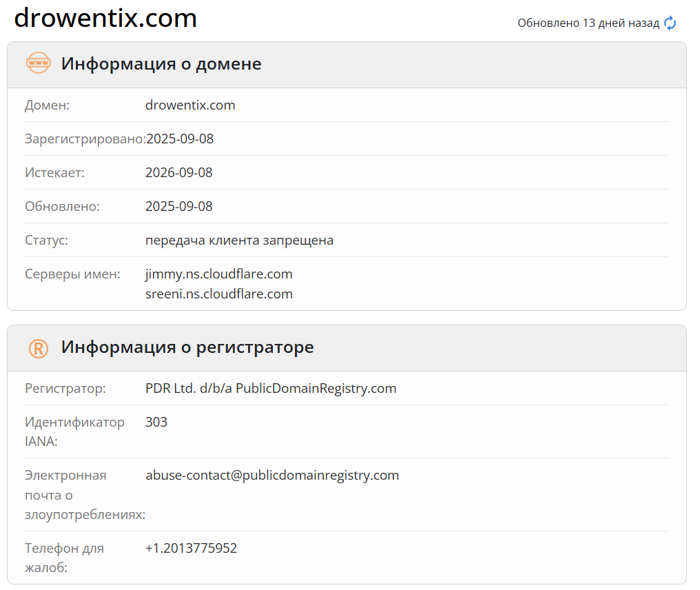
Task: Click the sreeni.ns.cloudflare.com name server
Action: (218, 294)
